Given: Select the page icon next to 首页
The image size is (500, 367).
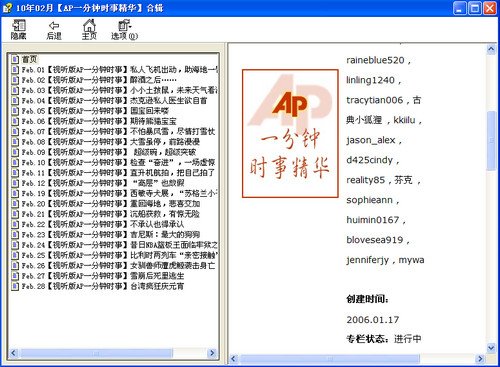Looking at the screenshot, I should point(15,59).
